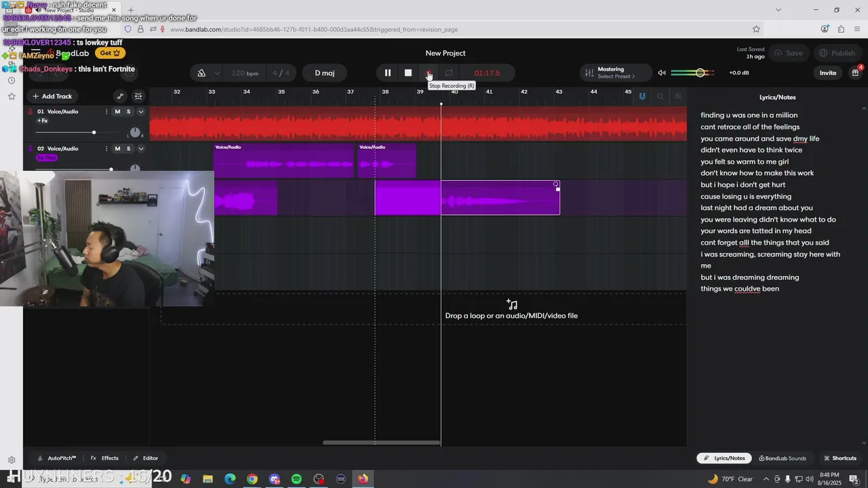The image size is (868, 488).
Task: Click the 'Drop a loop or an audio/MIDI/video file' area
Action: pos(511,310)
